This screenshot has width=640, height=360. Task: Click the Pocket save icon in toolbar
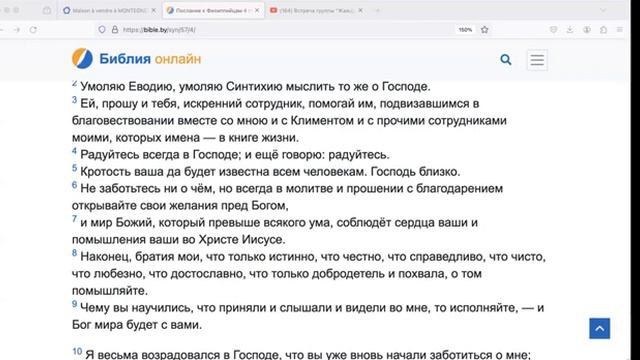553,29
